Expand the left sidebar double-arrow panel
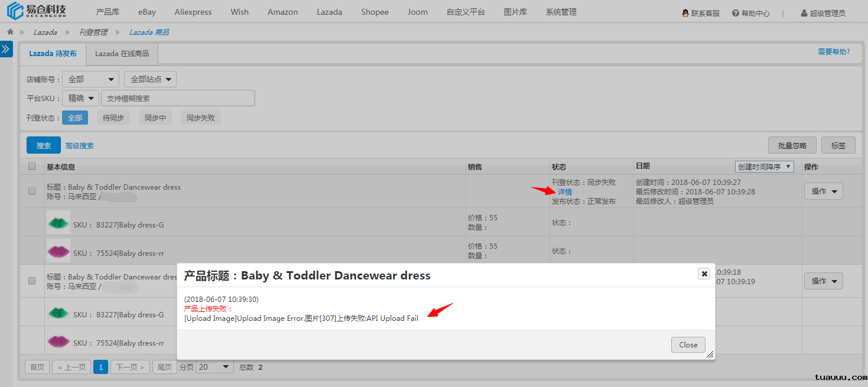 tap(6, 49)
